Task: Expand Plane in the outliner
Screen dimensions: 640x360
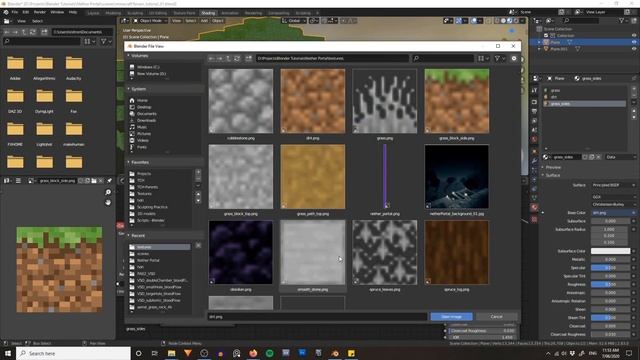Action: point(539,42)
